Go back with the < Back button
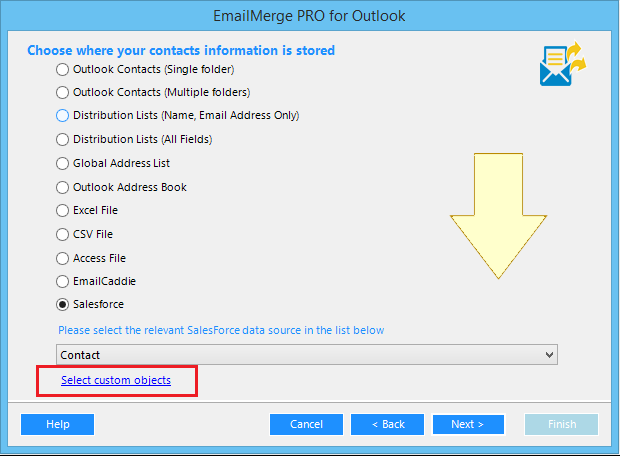 click(388, 424)
